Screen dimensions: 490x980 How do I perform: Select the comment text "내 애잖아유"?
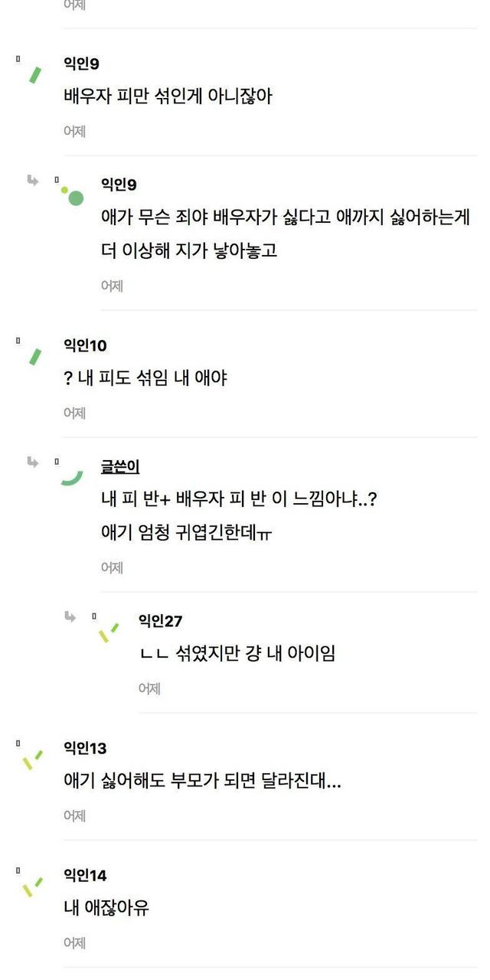tap(106, 908)
